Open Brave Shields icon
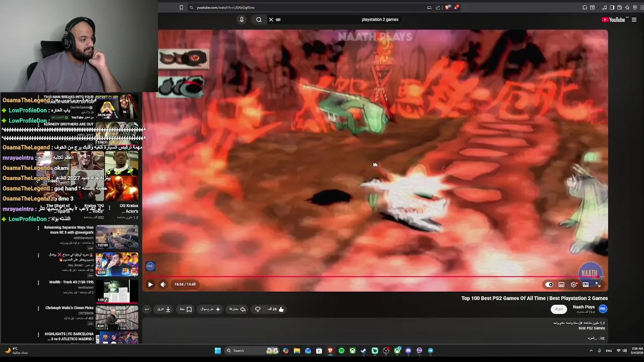This screenshot has width=644, height=362. pyautogui.click(x=447, y=8)
